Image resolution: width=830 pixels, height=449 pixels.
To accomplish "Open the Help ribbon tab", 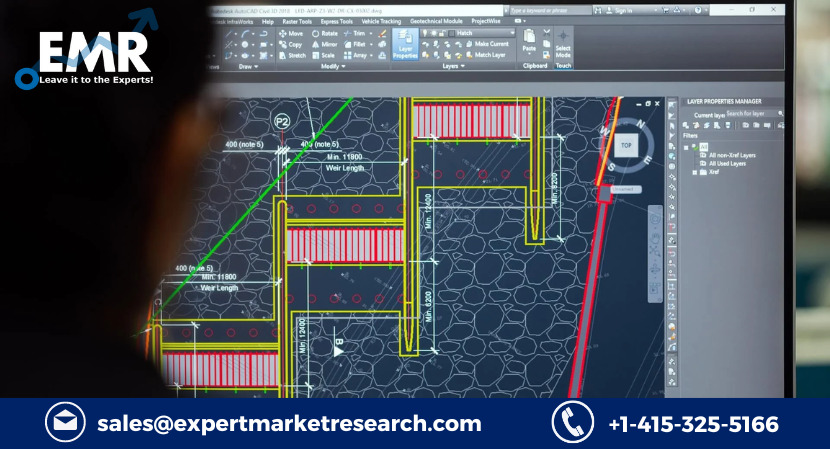I will point(268,22).
